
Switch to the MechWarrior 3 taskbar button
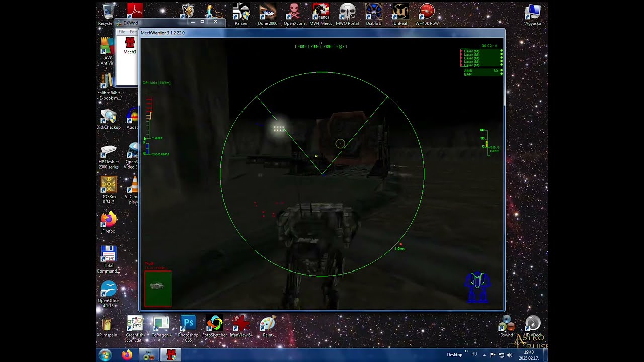[x=171, y=355]
